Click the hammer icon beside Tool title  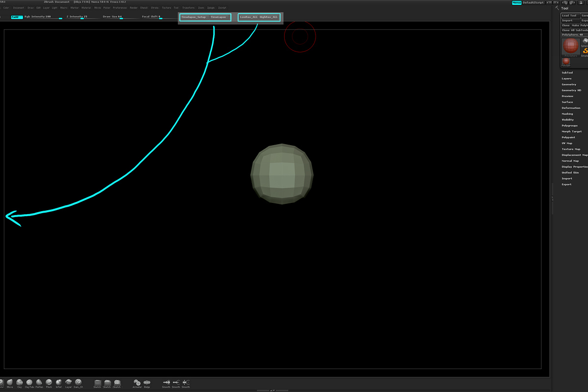coord(557,8)
